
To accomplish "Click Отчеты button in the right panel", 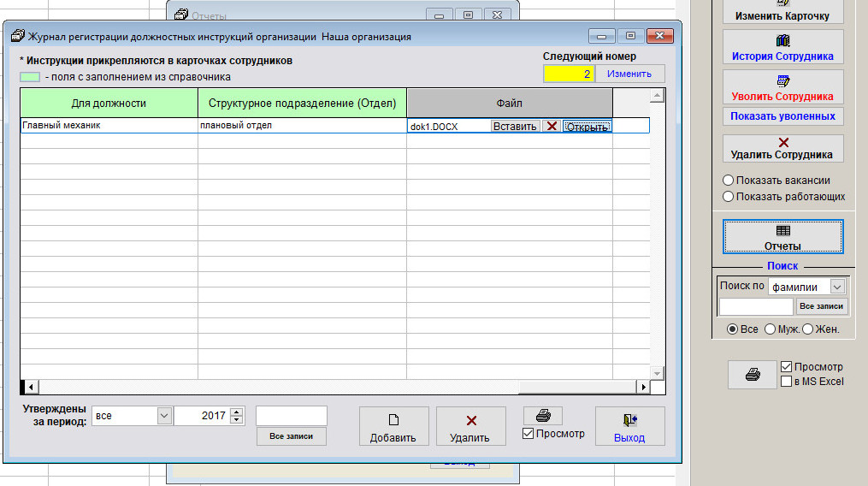I will (x=782, y=237).
